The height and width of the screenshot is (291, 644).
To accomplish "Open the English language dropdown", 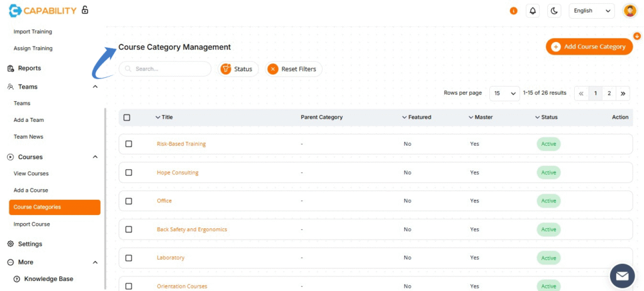I will pos(591,11).
